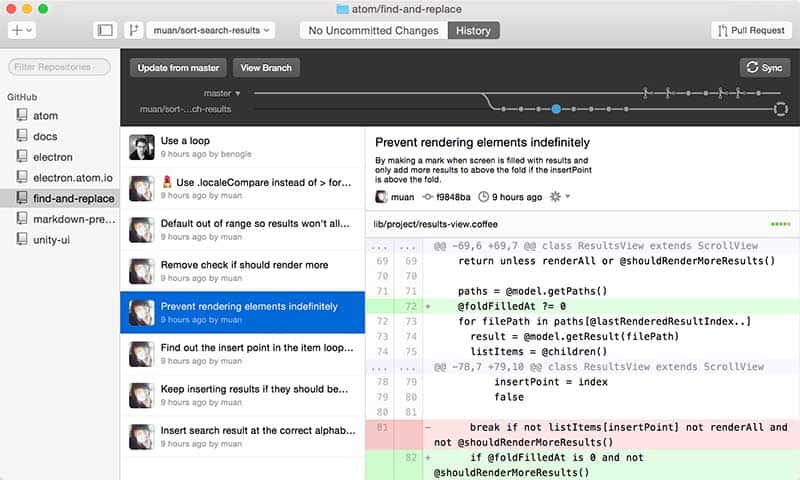Click the commit hash f9848ba icon
The height and width of the screenshot is (480, 800).
(428, 197)
